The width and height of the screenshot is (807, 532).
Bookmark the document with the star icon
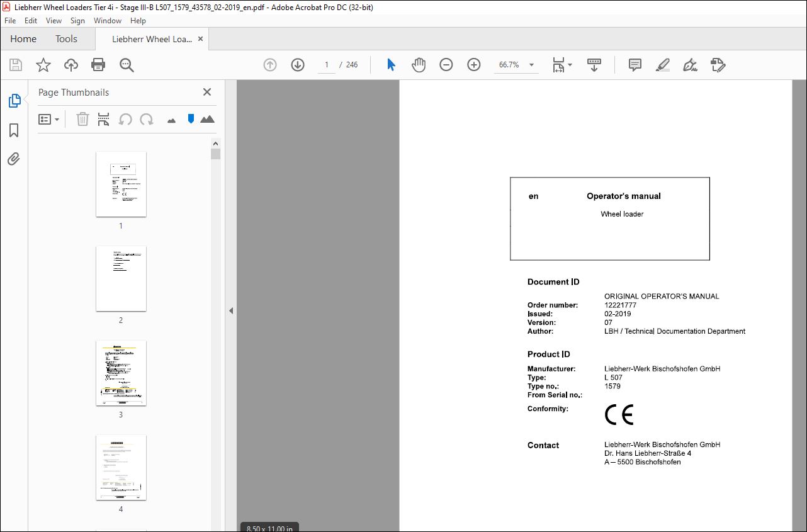tap(43, 65)
